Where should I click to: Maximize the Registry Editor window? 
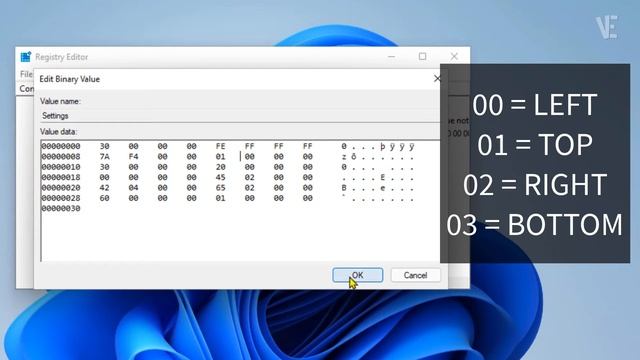422,56
